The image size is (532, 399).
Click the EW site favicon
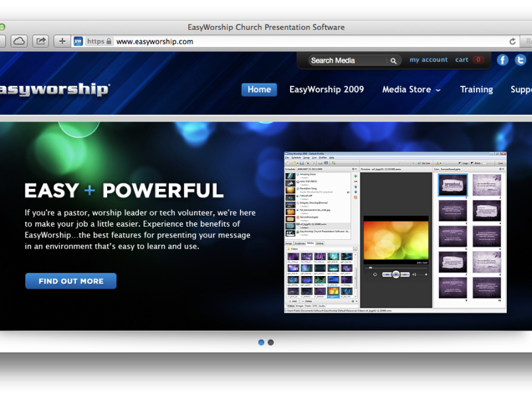click(x=78, y=41)
